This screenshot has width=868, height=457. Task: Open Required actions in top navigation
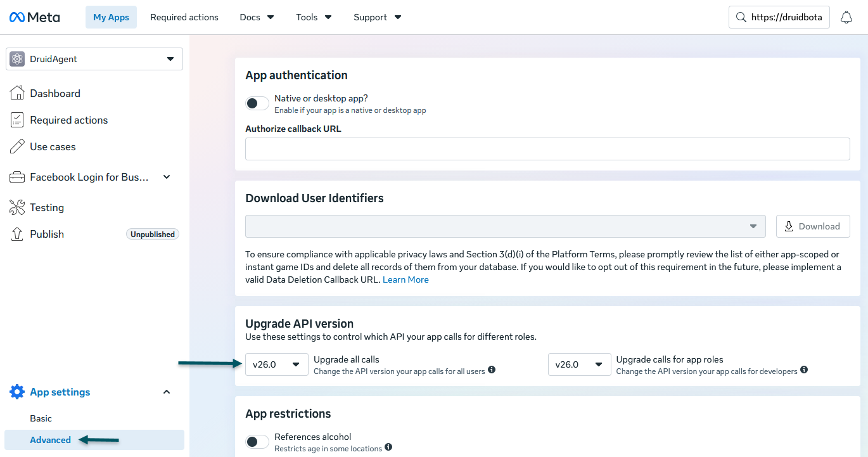click(x=184, y=17)
